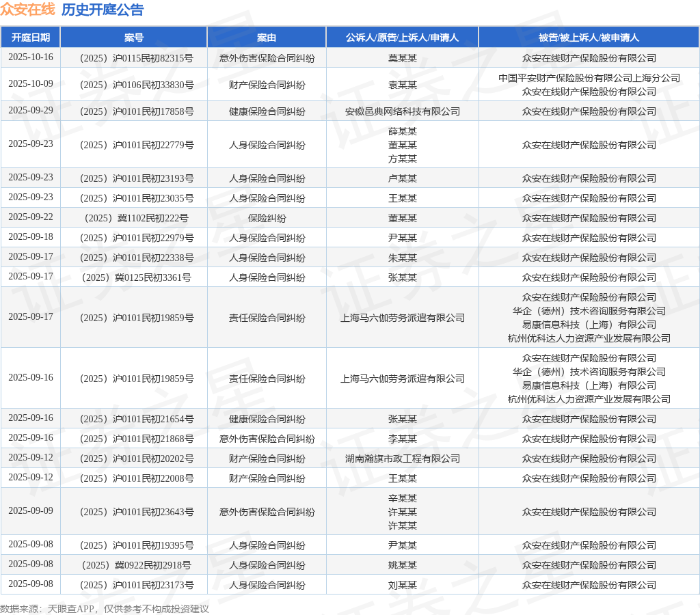Screen dimensions: 700x615
Task: Click plaintiff 刘某某
Action: tap(402, 585)
